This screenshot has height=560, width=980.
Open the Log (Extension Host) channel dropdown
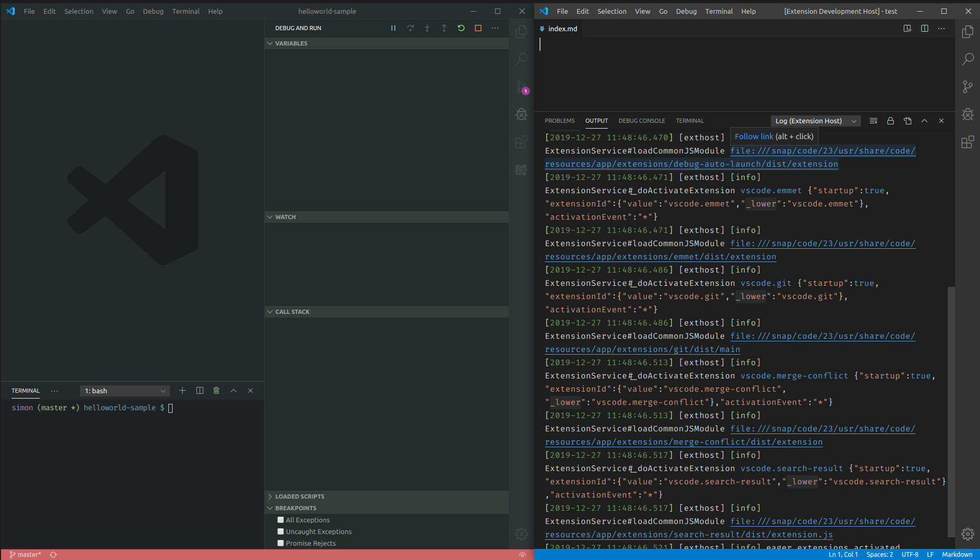(815, 121)
